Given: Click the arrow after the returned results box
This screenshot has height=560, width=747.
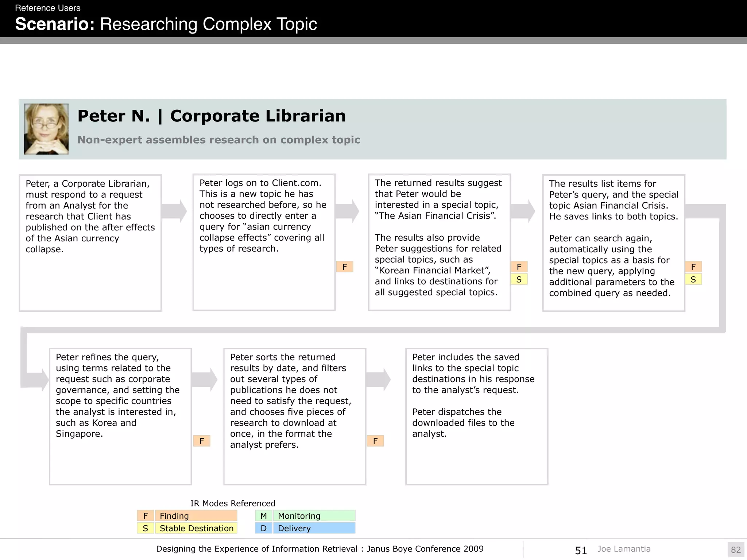Looking at the screenshot, I should click(523, 211).
